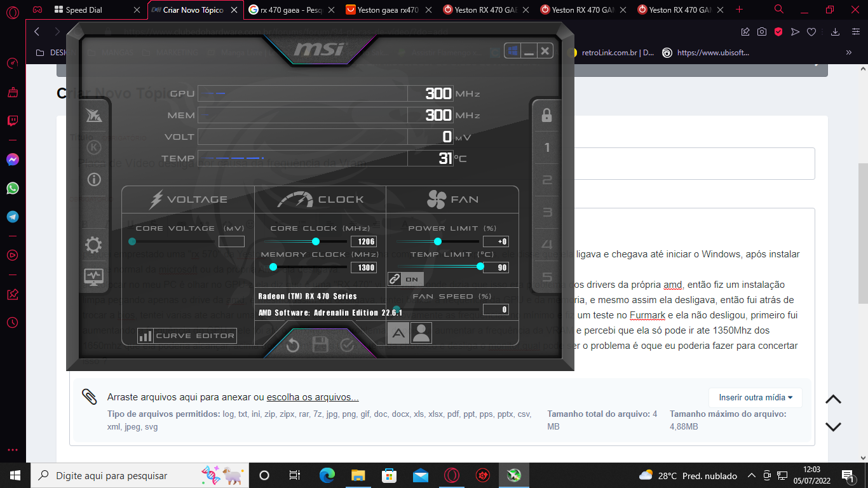Toggle automatic fan speed A button
Viewport: 868px width, 488px height.
398,332
